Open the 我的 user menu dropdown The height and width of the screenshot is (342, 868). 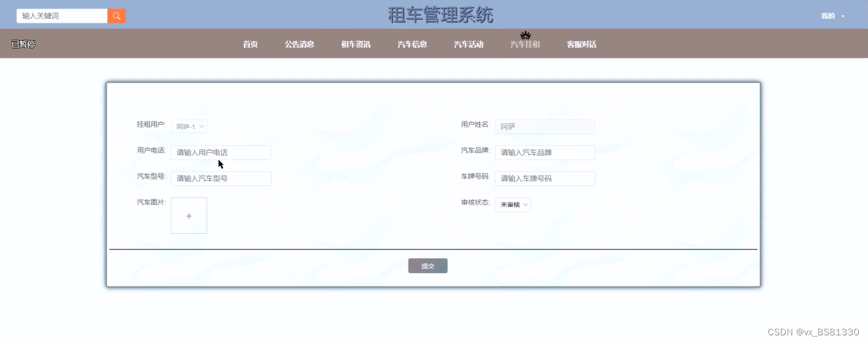(x=832, y=16)
